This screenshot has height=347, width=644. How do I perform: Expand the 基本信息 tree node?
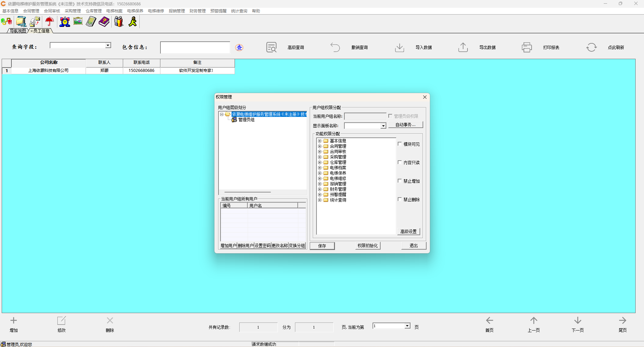tap(320, 141)
